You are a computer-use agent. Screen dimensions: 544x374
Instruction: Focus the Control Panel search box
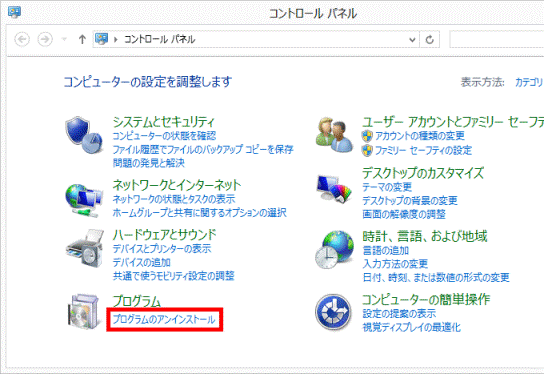coord(497,39)
